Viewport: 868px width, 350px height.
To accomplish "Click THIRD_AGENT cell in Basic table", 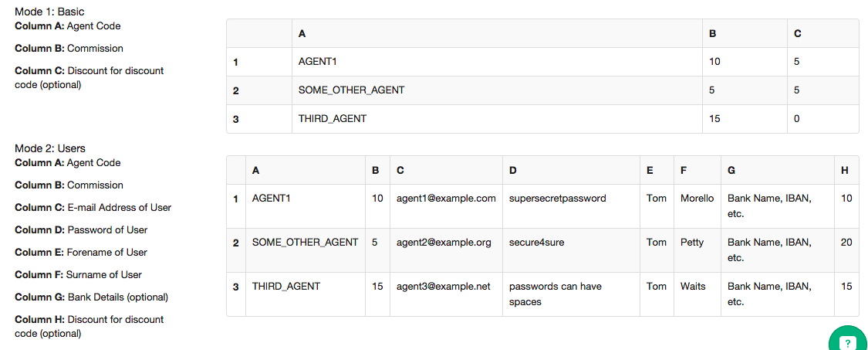I will (497, 119).
